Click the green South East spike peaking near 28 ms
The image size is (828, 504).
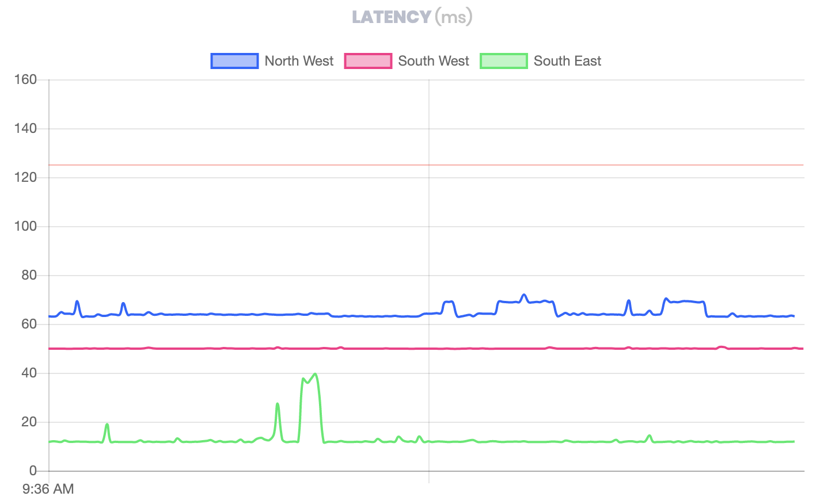pos(278,404)
